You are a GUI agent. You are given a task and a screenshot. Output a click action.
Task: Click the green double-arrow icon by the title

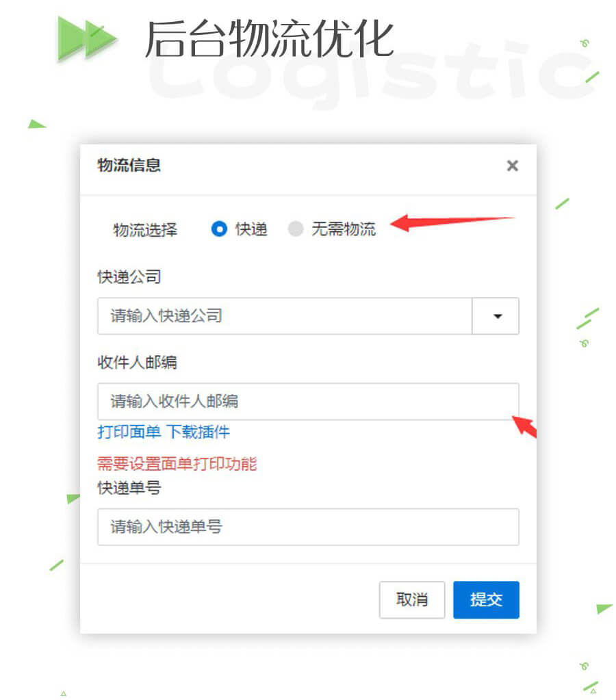[x=87, y=38]
